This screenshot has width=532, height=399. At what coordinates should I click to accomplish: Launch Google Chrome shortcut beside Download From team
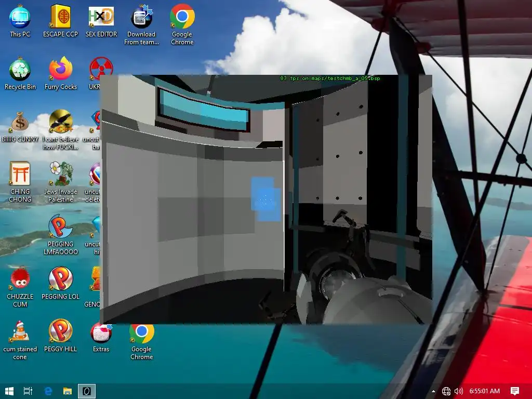(x=182, y=25)
